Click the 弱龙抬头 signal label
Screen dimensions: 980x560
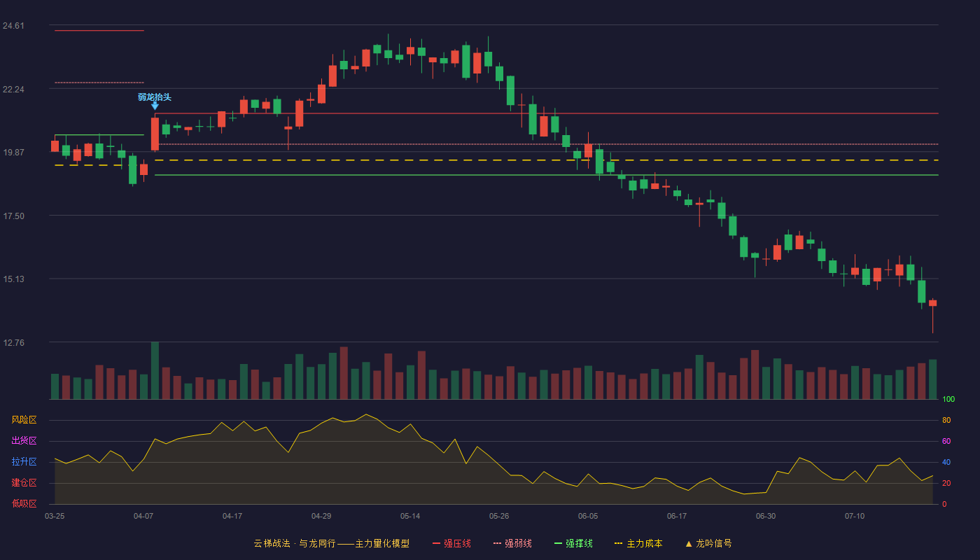pos(155,97)
